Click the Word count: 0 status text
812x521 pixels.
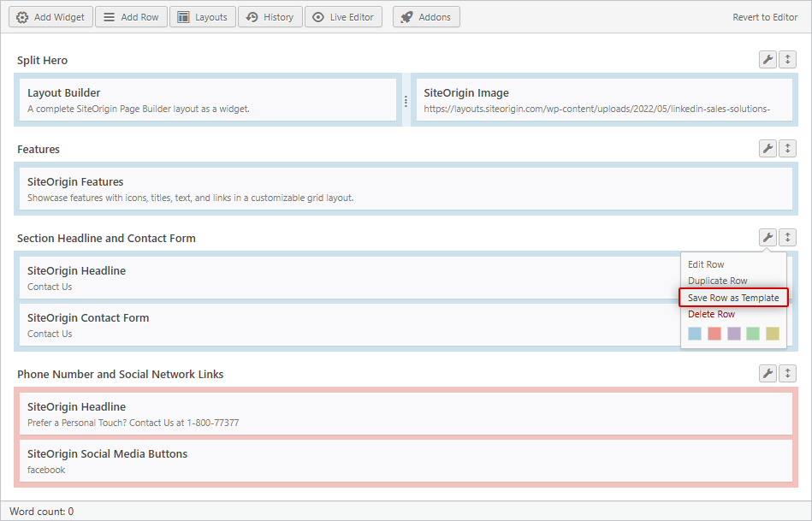click(x=41, y=511)
